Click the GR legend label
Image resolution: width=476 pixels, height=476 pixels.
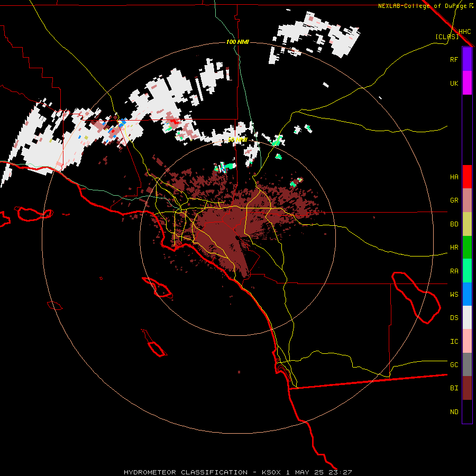click(x=454, y=200)
